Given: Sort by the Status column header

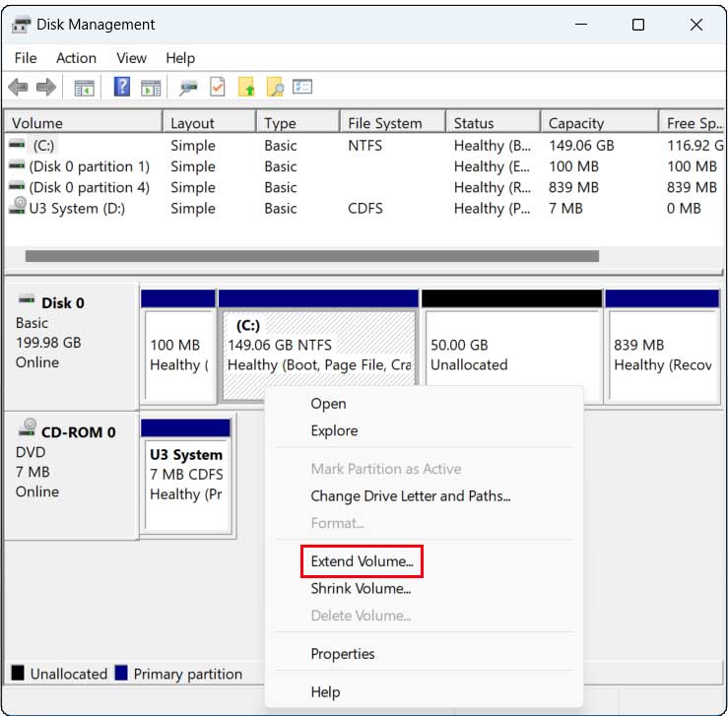Looking at the screenshot, I should 494,123.
